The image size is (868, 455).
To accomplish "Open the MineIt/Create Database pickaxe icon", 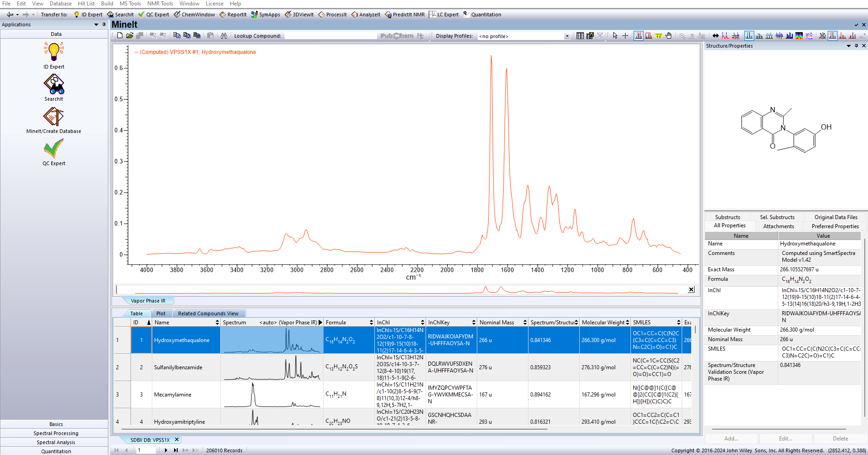I will (x=53, y=117).
